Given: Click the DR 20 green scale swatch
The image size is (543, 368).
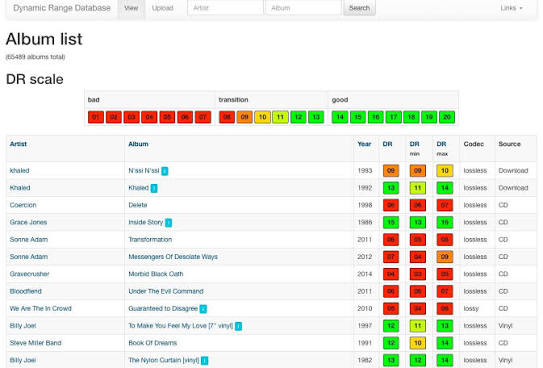Looking at the screenshot, I should coord(447,117).
